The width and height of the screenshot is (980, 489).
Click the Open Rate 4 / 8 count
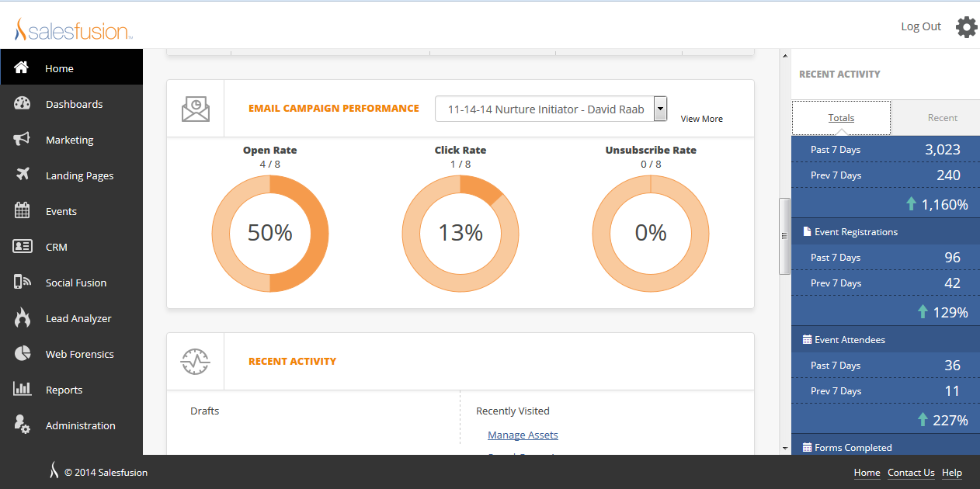[270, 164]
